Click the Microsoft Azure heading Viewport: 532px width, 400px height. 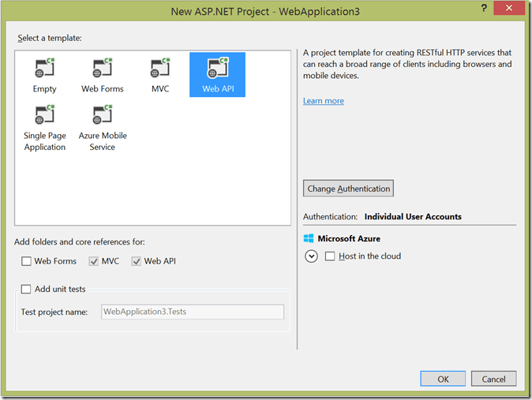(x=349, y=238)
